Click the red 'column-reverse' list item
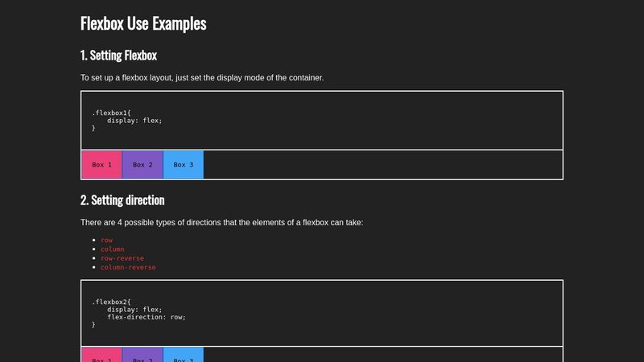 (x=128, y=267)
